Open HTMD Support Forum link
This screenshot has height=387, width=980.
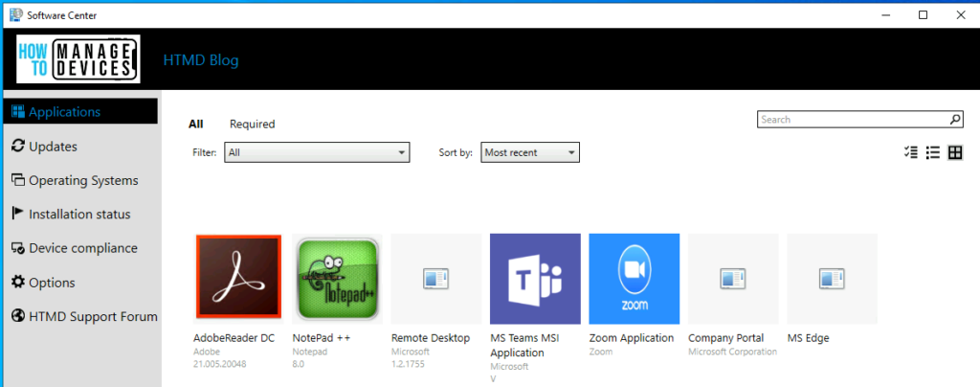(93, 316)
